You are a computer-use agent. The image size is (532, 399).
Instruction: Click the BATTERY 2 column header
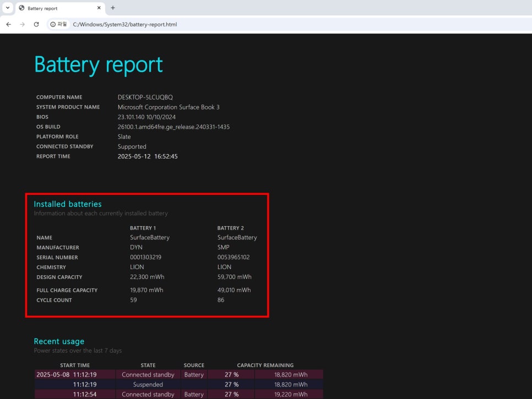(230, 228)
